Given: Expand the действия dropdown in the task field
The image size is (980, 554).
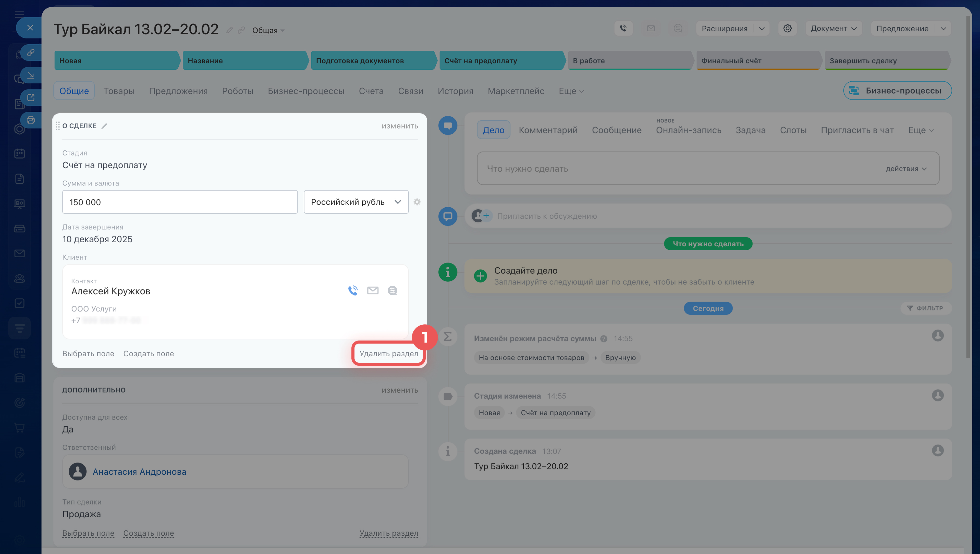Looking at the screenshot, I should [906, 169].
